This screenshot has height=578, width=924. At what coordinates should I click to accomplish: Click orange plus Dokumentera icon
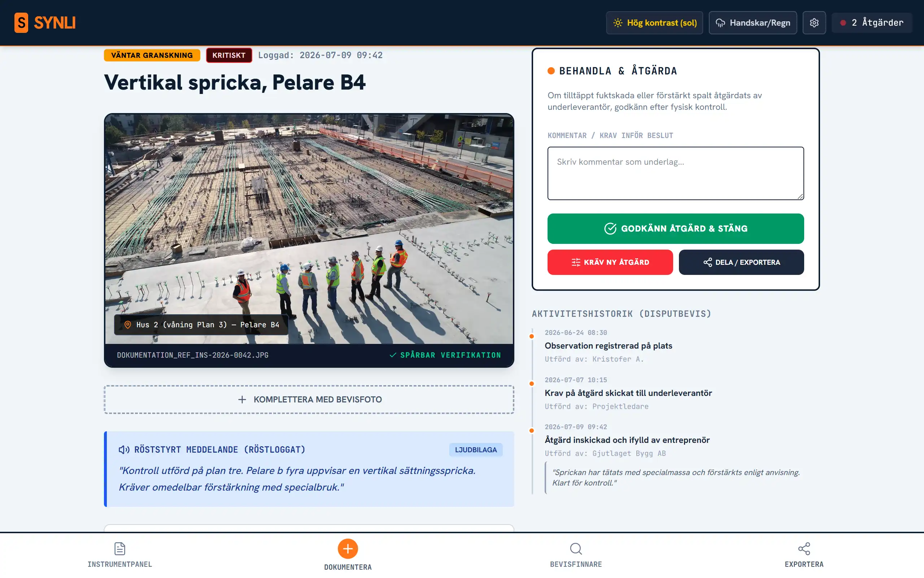[x=348, y=549]
